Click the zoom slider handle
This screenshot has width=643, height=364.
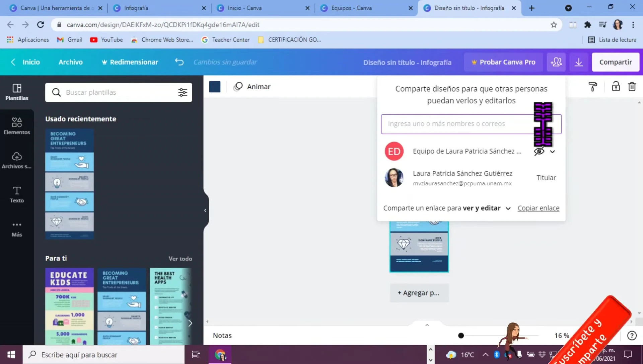461,335
